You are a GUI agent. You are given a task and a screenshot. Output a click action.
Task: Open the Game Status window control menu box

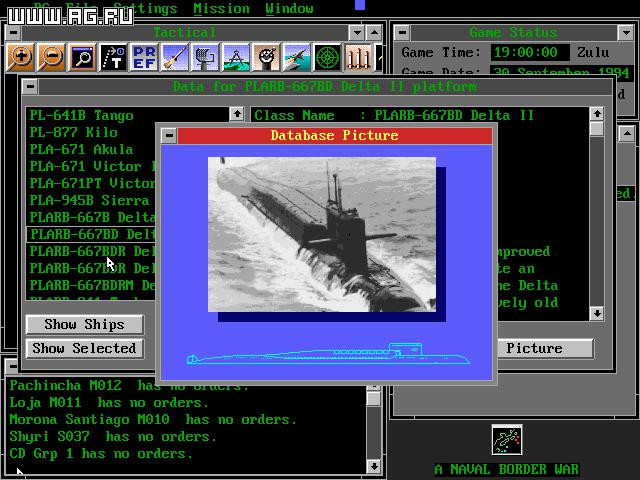(x=402, y=32)
